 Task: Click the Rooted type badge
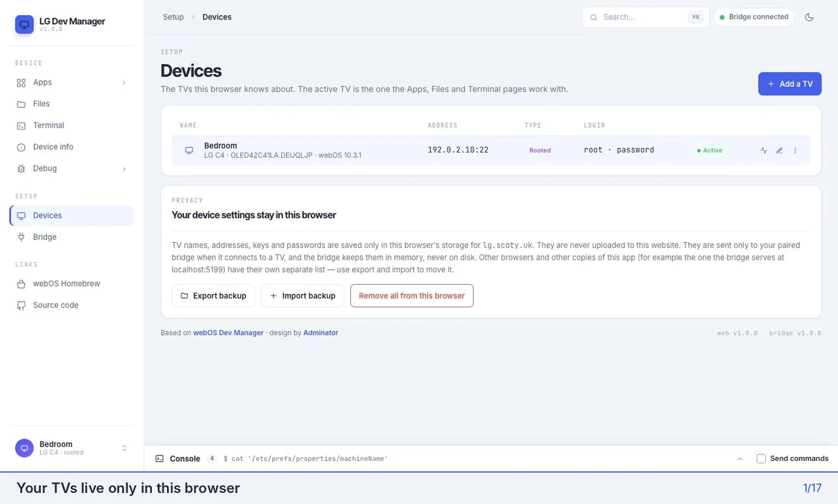pyautogui.click(x=540, y=151)
